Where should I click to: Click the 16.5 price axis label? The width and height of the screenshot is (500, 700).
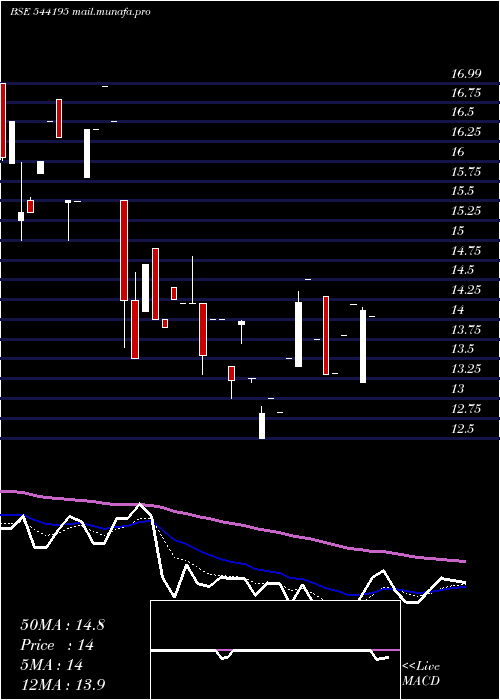coord(462,112)
